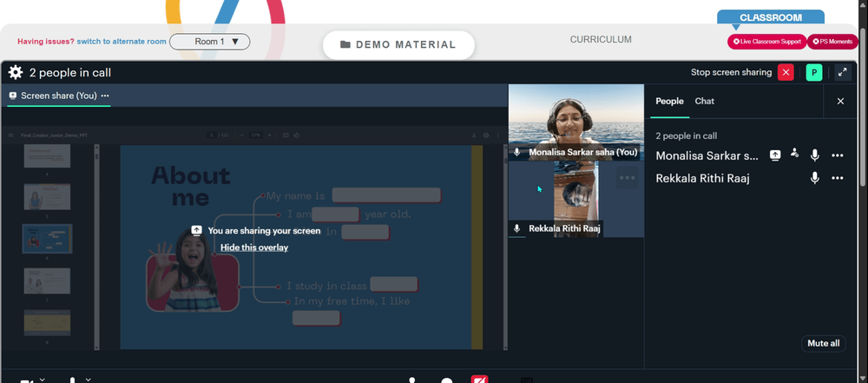Click the 'Having issues?' text
This screenshot has height=383, width=868.
(46, 42)
